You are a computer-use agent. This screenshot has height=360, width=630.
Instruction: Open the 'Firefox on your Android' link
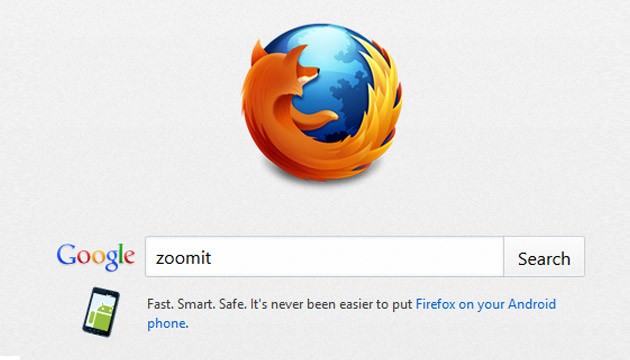(486, 304)
